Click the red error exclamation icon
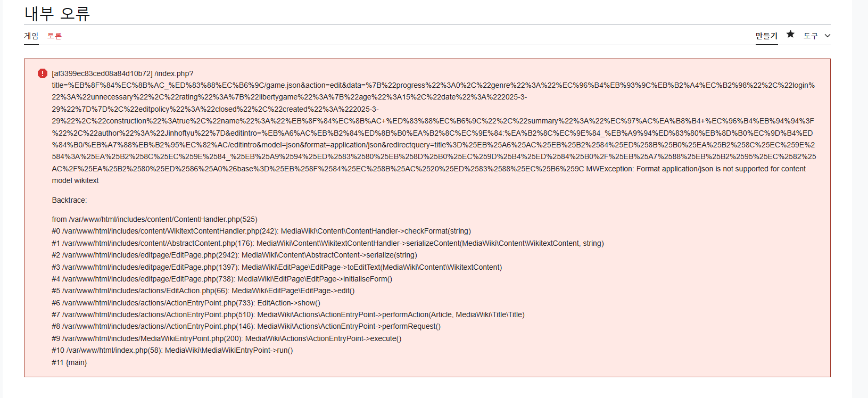This screenshot has width=868, height=398. click(x=43, y=73)
